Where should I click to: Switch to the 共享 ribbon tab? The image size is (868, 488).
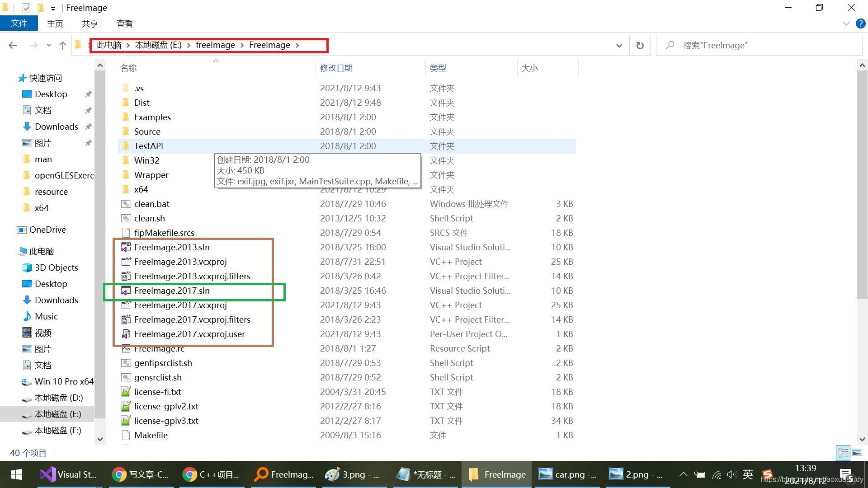coord(90,23)
